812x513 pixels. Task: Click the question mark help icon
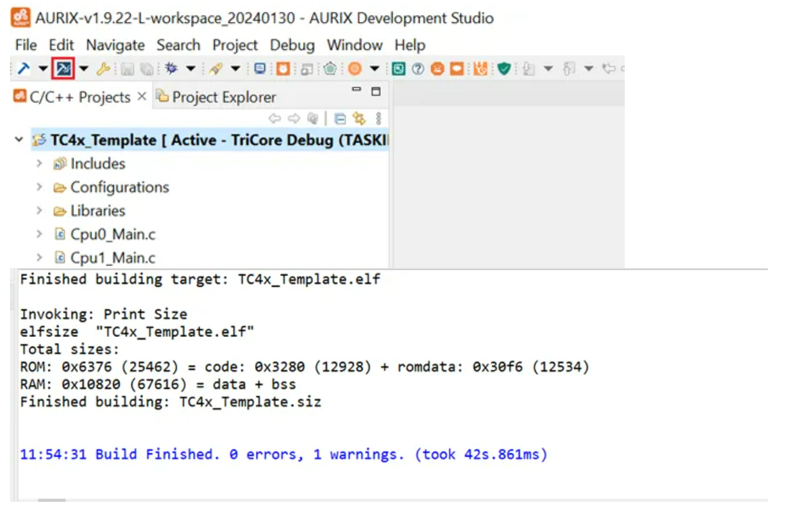point(418,69)
